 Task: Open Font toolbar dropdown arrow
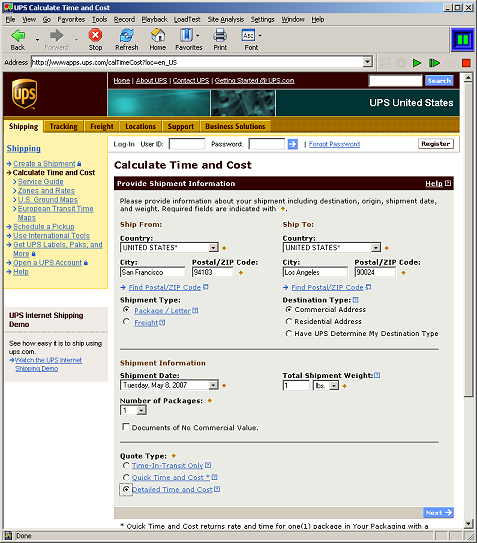[260, 36]
